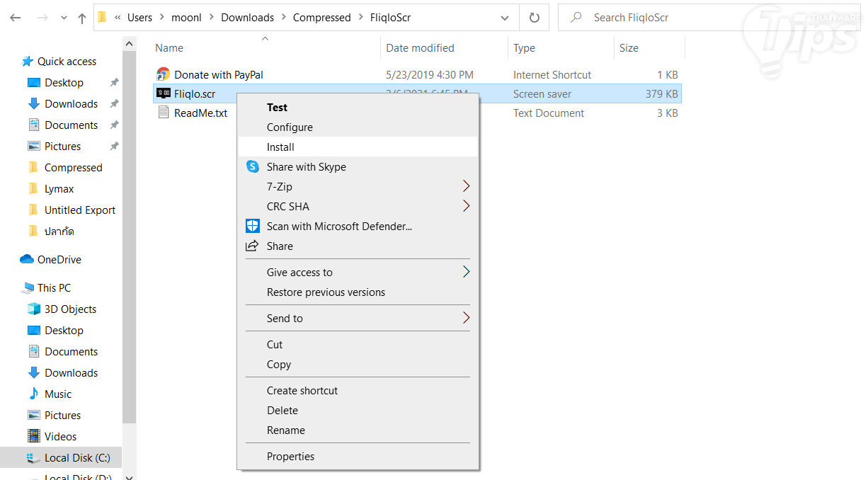
Task: Click the Downloads breadcrumb in address bar
Action: [247, 18]
